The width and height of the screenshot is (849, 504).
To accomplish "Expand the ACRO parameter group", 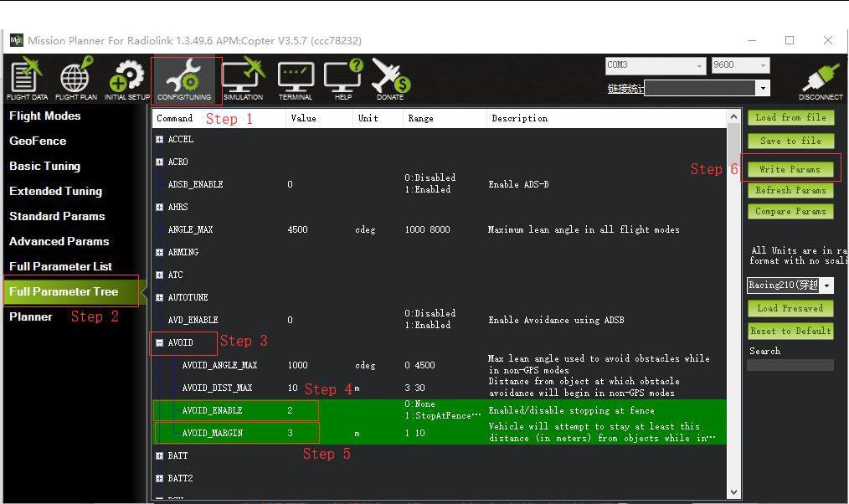I will pyautogui.click(x=159, y=162).
